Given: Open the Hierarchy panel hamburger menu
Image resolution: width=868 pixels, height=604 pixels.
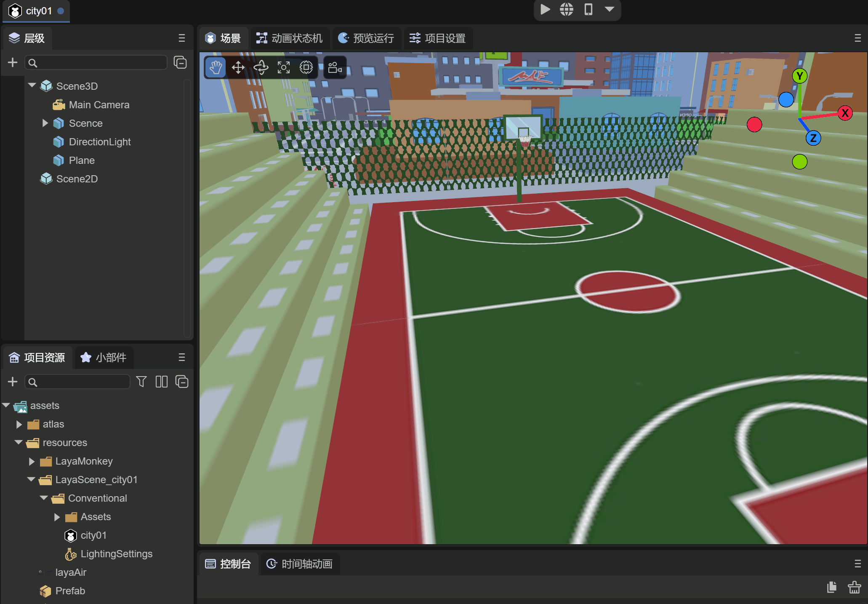Looking at the screenshot, I should coord(182,38).
